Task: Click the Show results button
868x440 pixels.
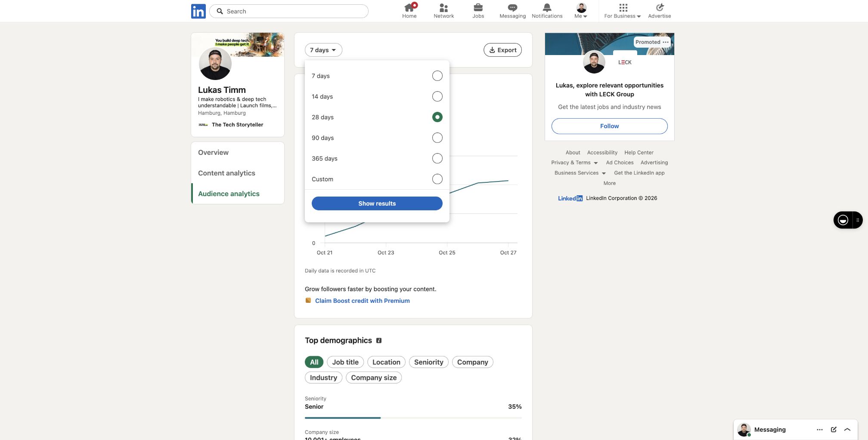Action: [x=377, y=203]
